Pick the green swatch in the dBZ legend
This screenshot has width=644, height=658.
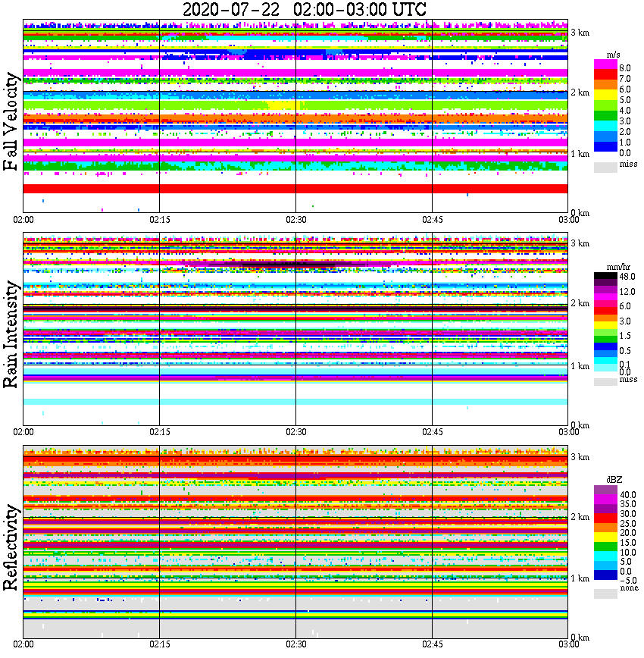(605, 547)
